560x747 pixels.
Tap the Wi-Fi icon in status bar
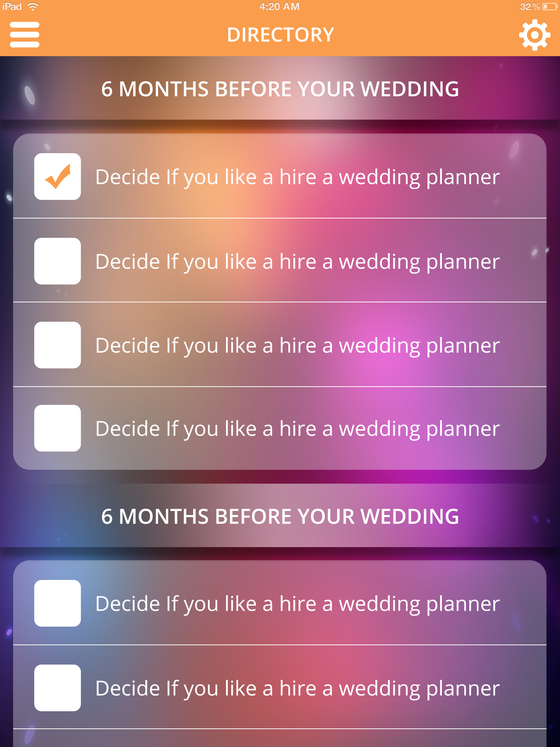(33, 7)
